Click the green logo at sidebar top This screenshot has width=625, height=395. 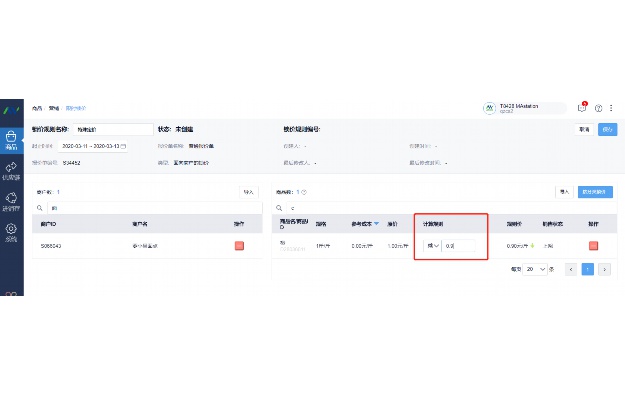(11, 110)
